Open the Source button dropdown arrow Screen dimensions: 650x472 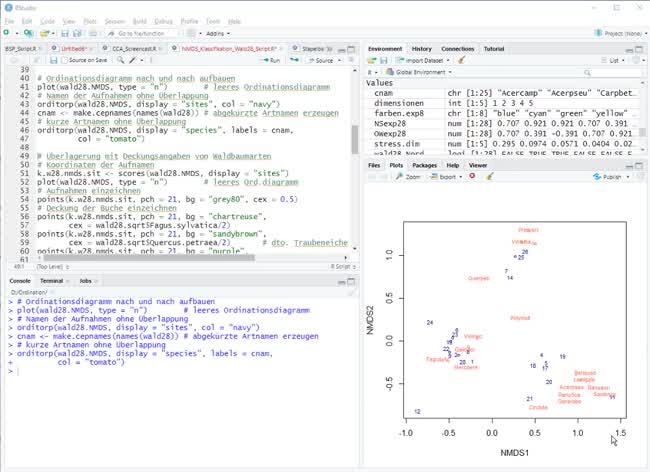point(340,61)
